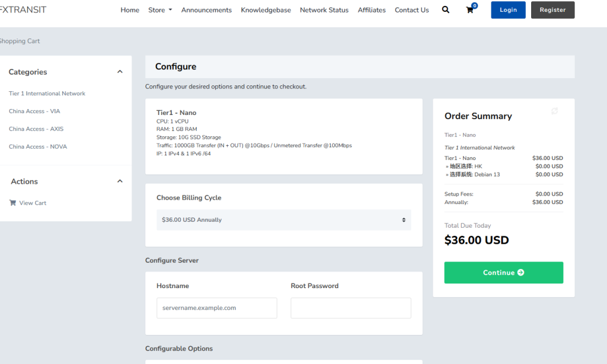Image resolution: width=607 pixels, height=364 pixels.
Task: Click the blue Login button
Action: coord(508,10)
